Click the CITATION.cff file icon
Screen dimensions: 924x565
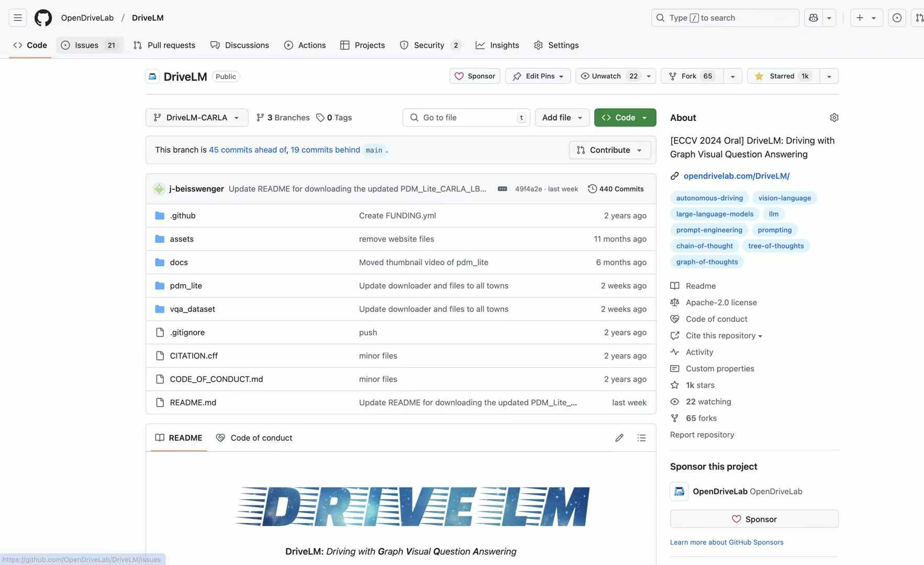point(160,356)
